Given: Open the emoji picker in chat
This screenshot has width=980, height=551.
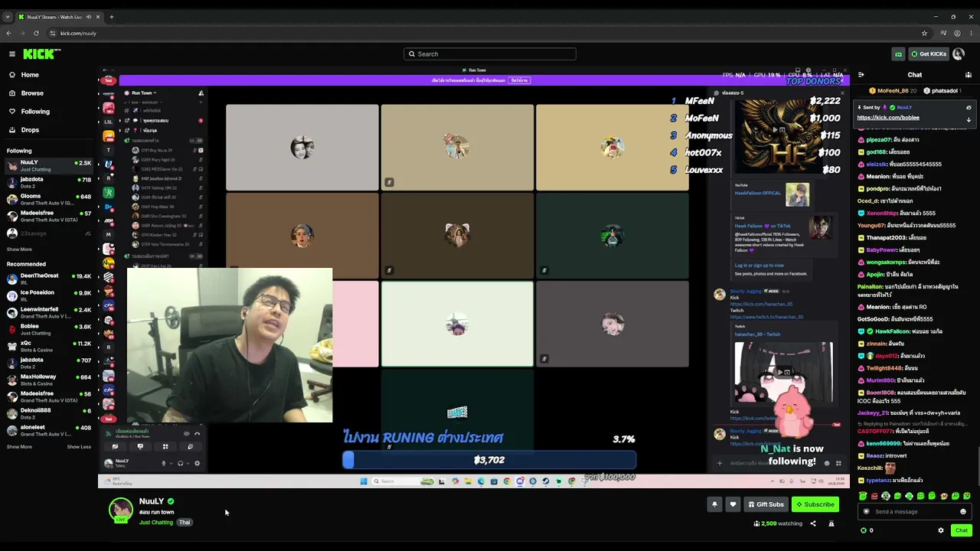Looking at the screenshot, I should coord(963,511).
